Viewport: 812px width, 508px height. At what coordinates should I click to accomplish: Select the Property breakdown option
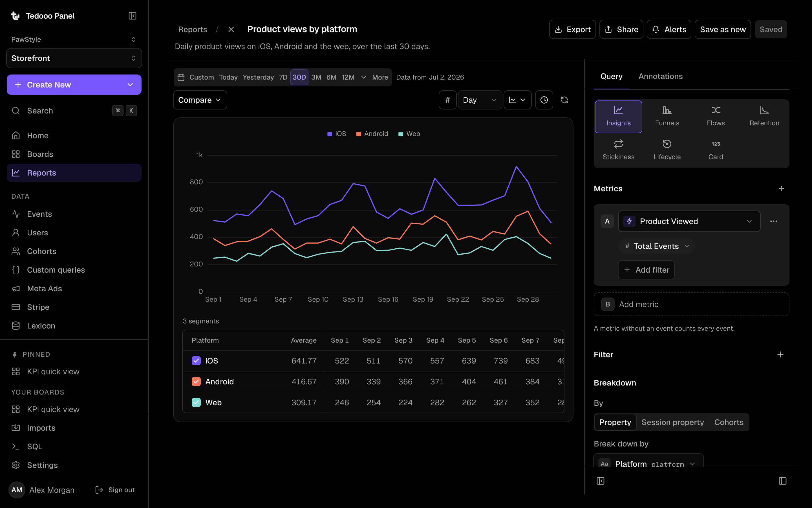point(615,422)
